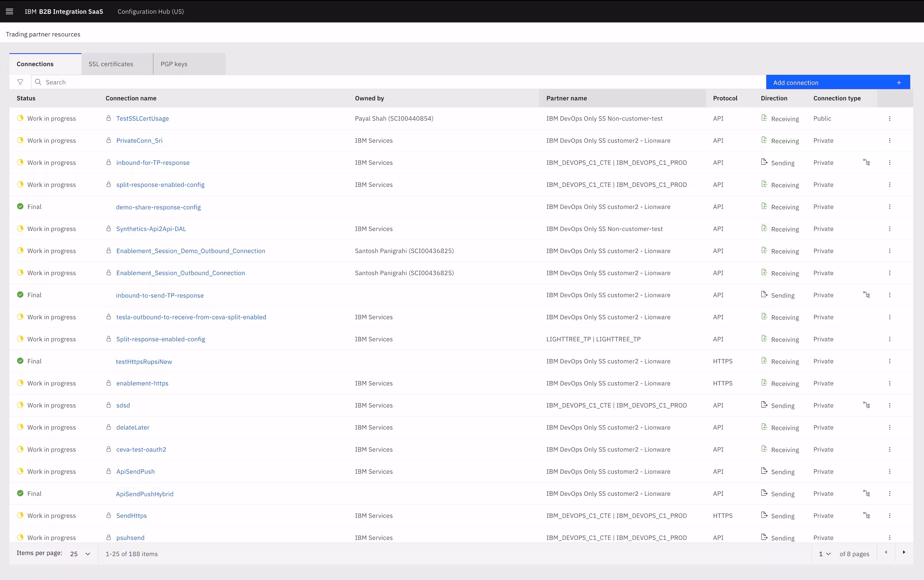Open overflow menu for sdsd row
This screenshot has width=924, height=580.
pyautogui.click(x=889, y=405)
